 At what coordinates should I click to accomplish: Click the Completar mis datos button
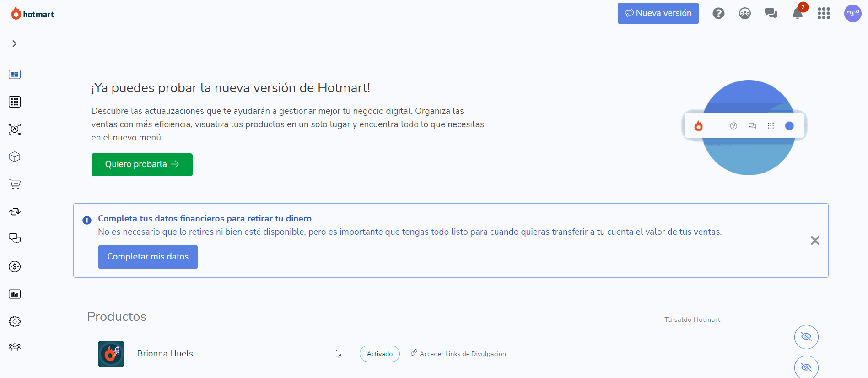point(148,257)
